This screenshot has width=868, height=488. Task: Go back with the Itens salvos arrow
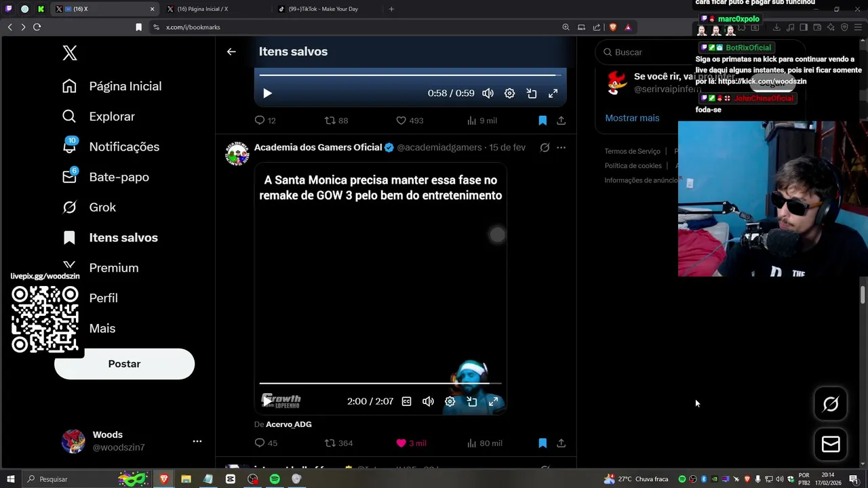tap(231, 52)
